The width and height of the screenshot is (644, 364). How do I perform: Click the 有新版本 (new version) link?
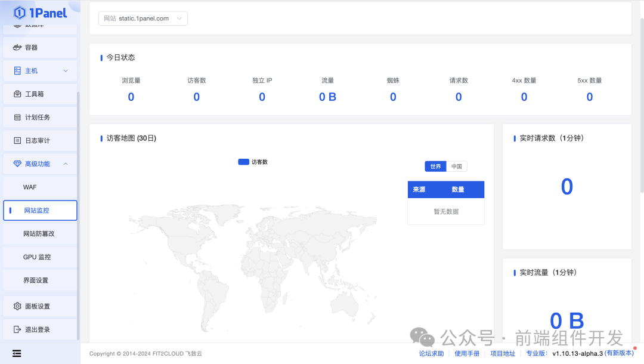[618, 353]
